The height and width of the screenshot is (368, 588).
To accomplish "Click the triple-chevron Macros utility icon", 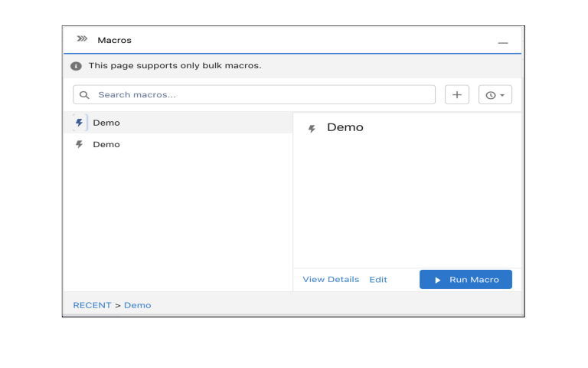I will 82,38.
